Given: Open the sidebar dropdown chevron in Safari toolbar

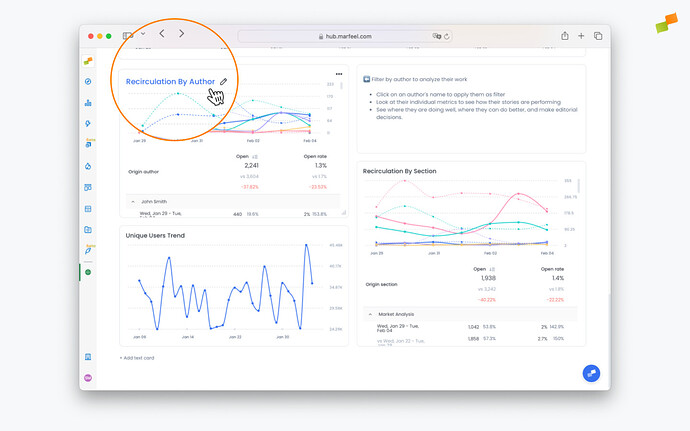Looking at the screenshot, I should (142, 35).
